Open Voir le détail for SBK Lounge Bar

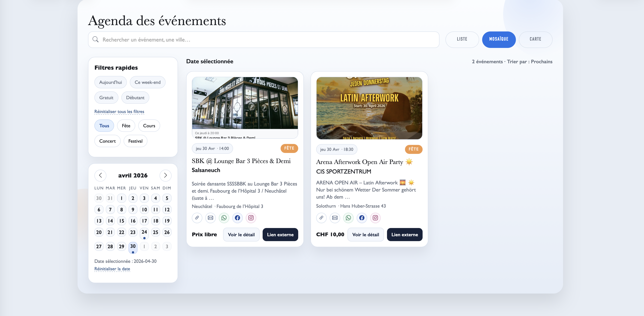coord(241,235)
